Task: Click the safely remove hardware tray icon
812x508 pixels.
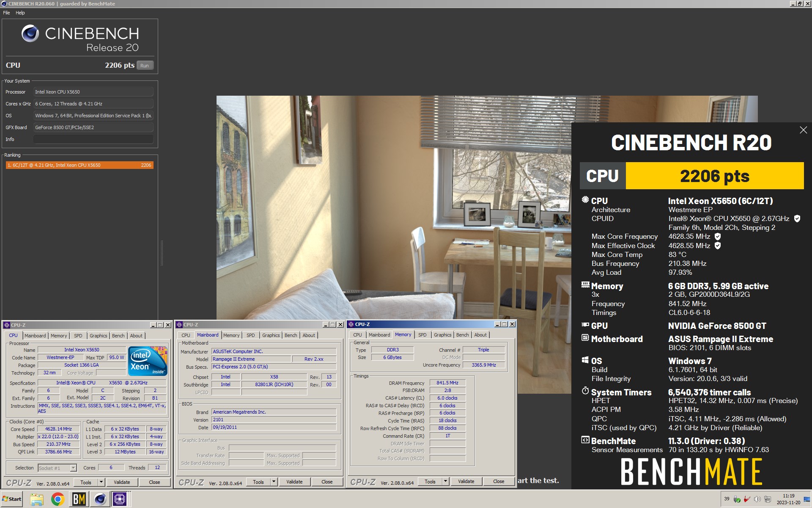Action: pos(737,499)
